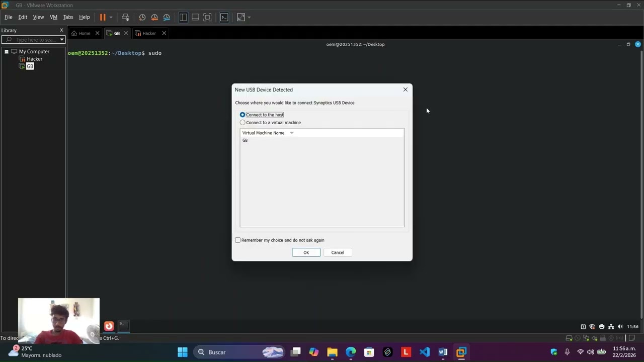
Task: Click the Windows Security shield tray icon
Action: 554,352
